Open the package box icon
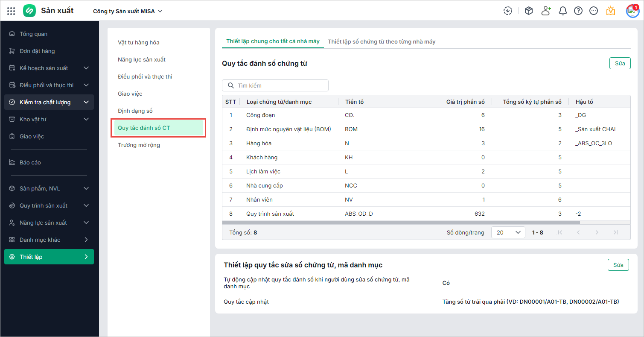This screenshot has width=644, height=337. click(529, 11)
